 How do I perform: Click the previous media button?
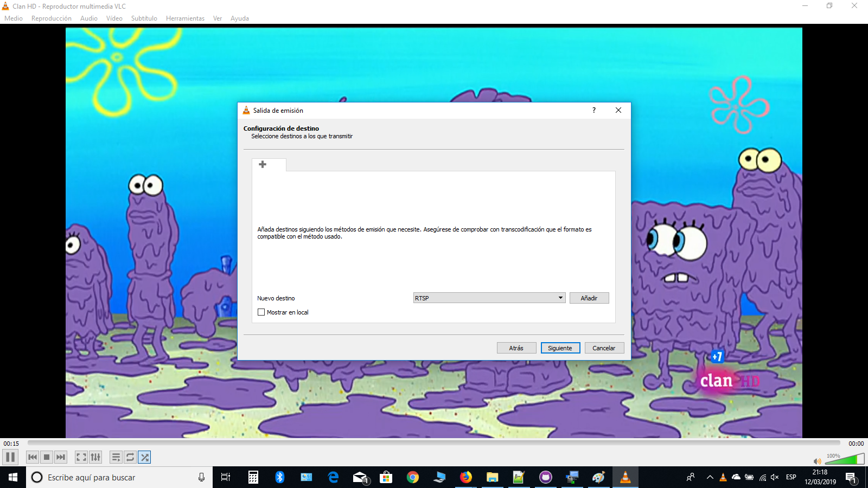click(33, 457)
